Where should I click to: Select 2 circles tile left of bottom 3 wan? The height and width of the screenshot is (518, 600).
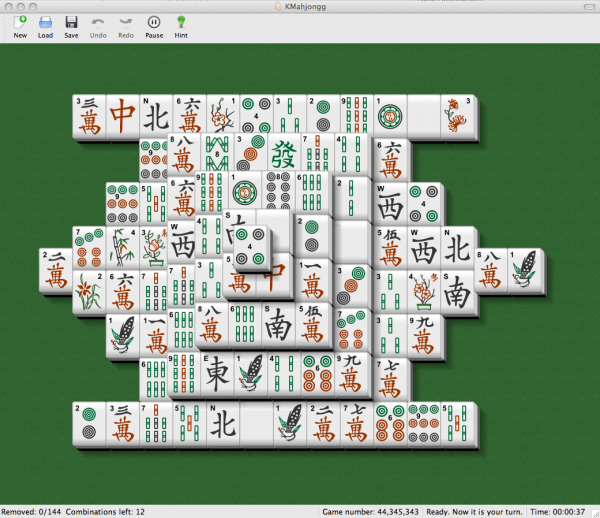coord(89,424)
